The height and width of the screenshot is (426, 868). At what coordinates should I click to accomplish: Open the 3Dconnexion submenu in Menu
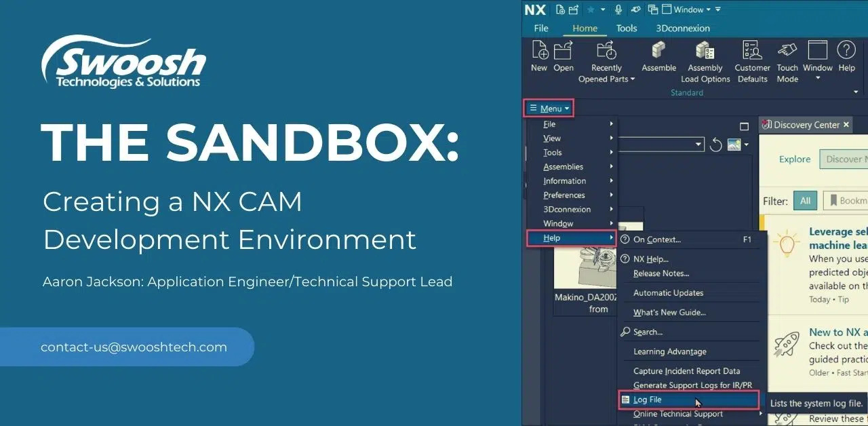[x=572, y=210]
